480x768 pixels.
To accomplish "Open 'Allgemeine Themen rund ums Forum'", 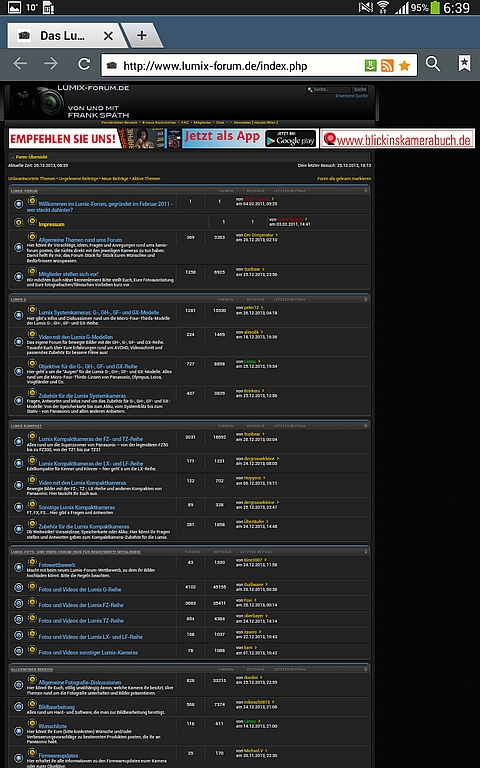I will coord(80,240).
